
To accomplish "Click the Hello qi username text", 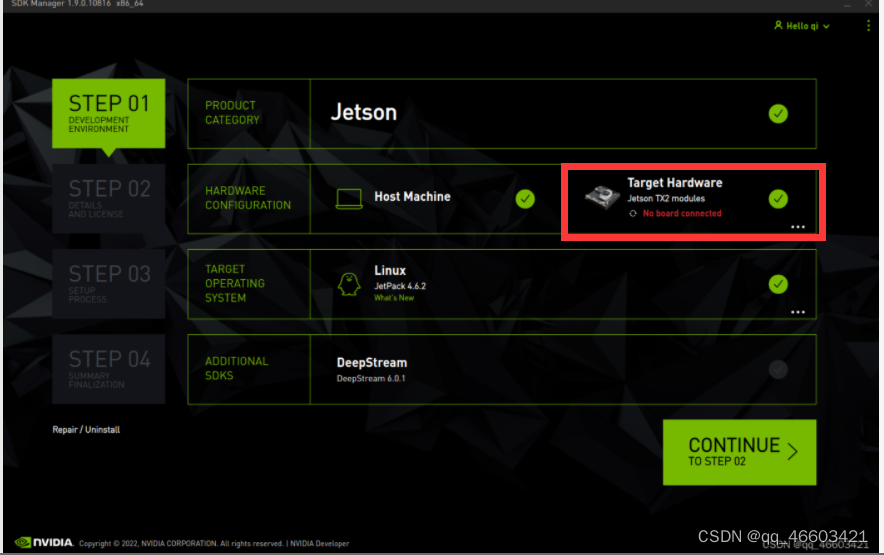I will tap(802, 26).
